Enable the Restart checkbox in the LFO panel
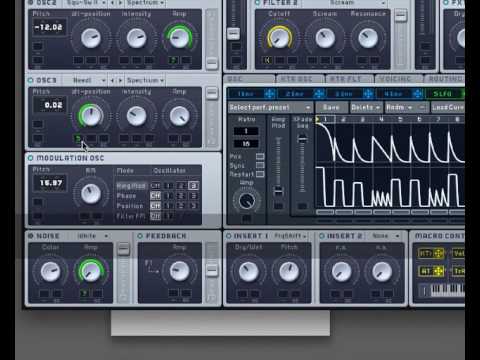480x360 pixels. click(x=260, y=174)
